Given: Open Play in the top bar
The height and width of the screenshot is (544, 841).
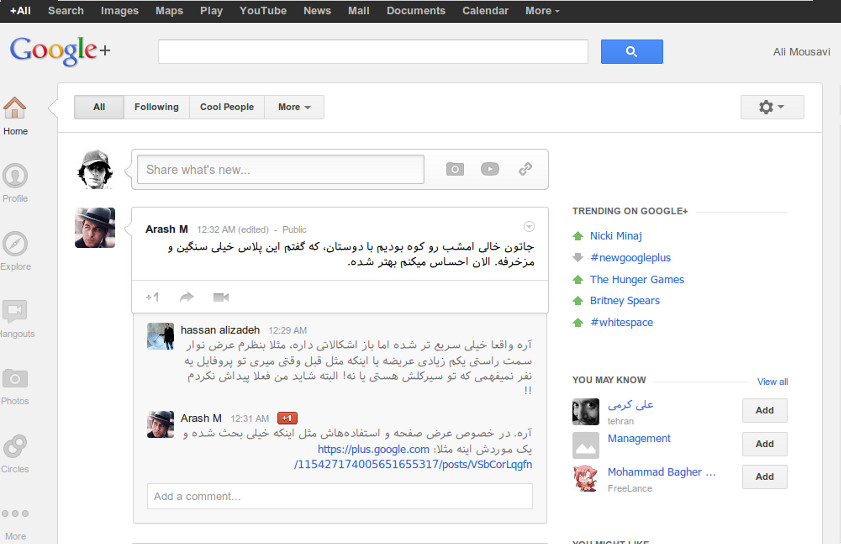Looking at the screenshot, I should pyautogui.click(x=211, y=11).
